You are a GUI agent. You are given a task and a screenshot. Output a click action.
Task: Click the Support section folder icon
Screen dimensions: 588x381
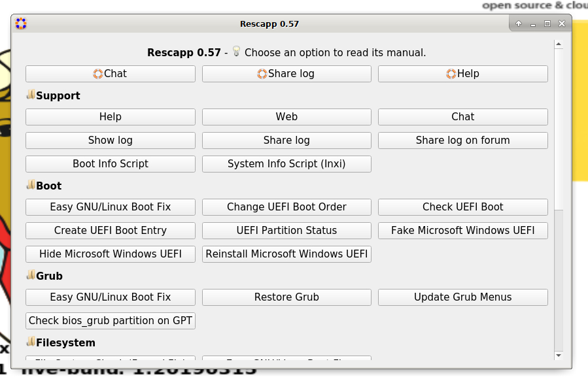click(30, 95)
